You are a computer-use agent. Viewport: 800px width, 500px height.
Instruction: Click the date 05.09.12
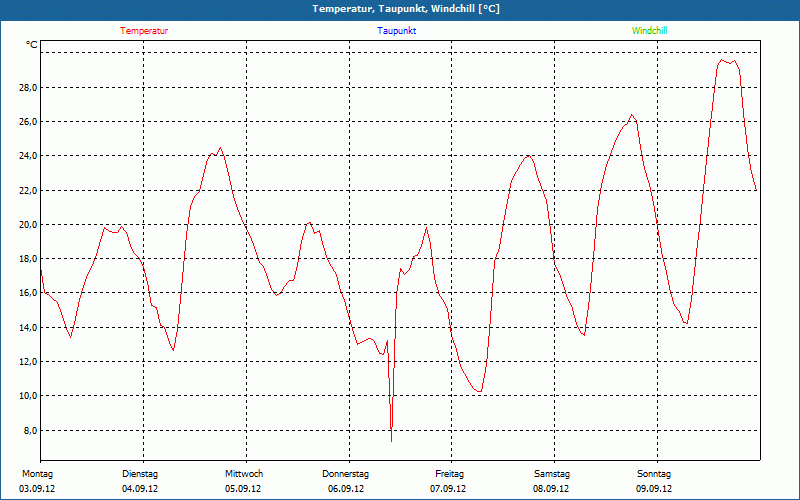243,489
